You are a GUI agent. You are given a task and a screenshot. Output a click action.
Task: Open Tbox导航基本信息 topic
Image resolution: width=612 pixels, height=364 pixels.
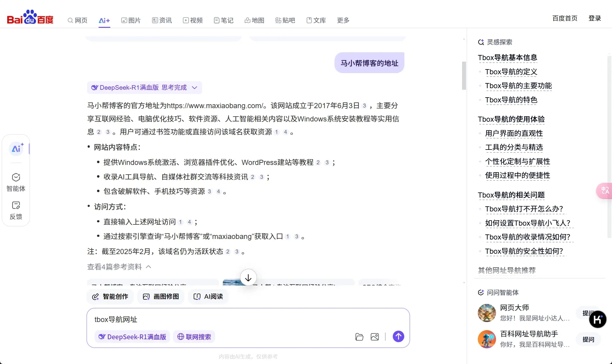(507, 58)
